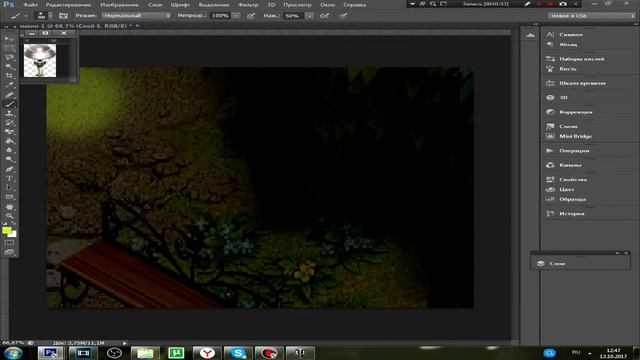The image size is (640, 360).
Task: Stop the screen recording
Action: [551, 4]
